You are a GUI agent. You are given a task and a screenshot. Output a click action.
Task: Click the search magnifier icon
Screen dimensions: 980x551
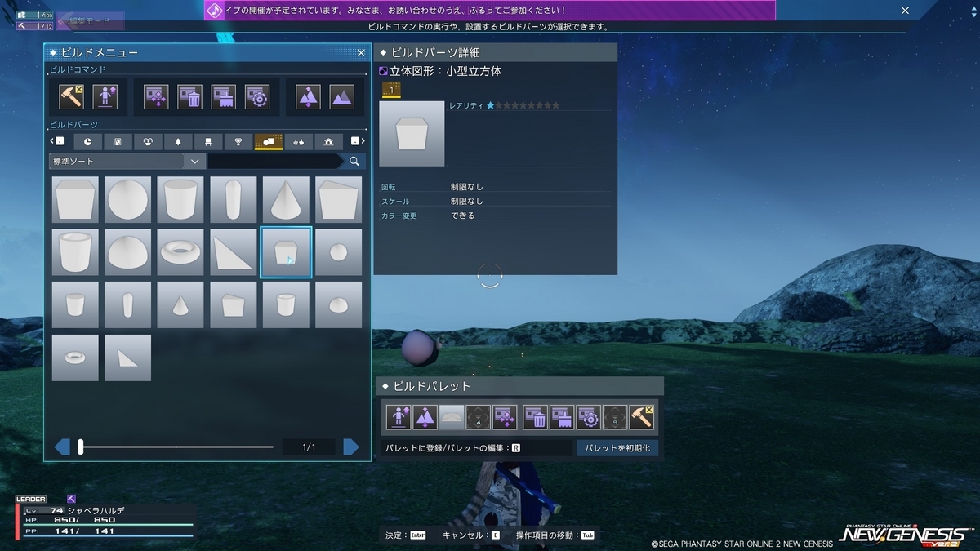[x=354, y=162]
